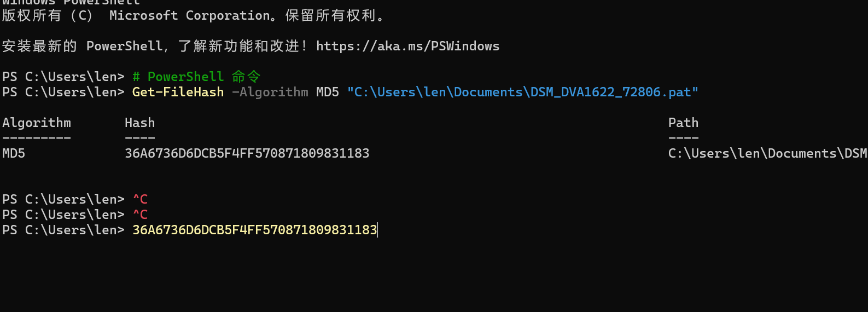The width and height of the screenshot is (868, 312).
Task: Open the https://aka.ms/PSWindows link
Action: 407,46
